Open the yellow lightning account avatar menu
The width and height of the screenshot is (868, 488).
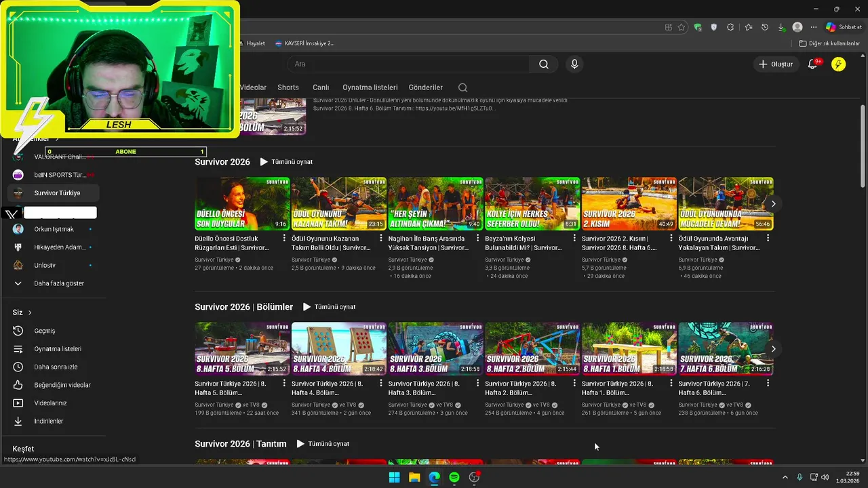[838, 64]
